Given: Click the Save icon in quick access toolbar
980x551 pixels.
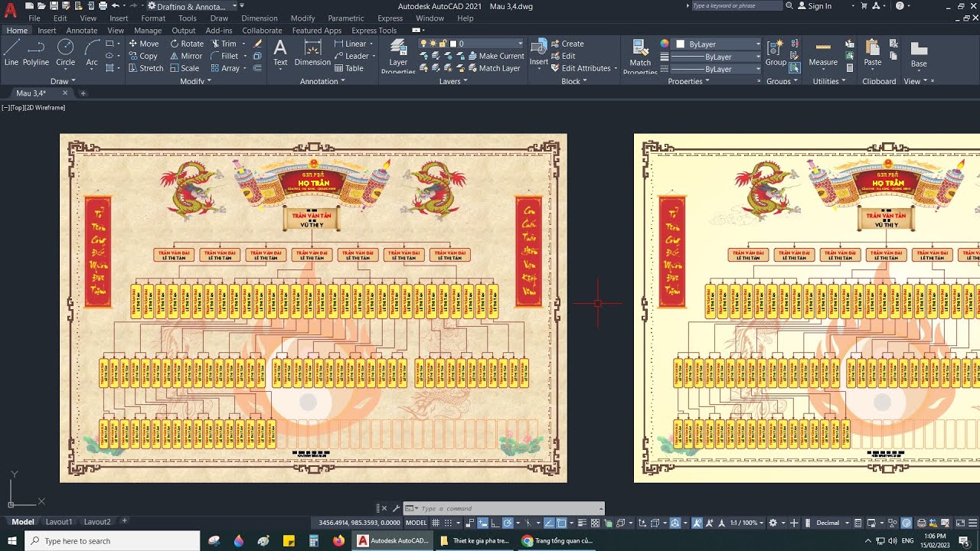Looking at the screenshot, I should [55, 5].
